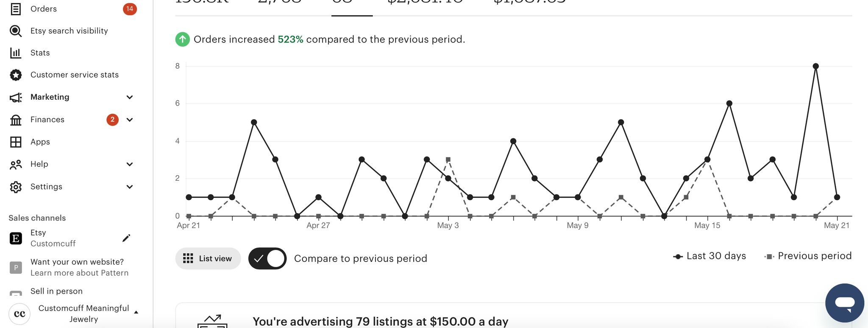The width and height of the screenshot is (868, 328).
Task: Open Stats bar chart icon
Action: tap(16, 53)
